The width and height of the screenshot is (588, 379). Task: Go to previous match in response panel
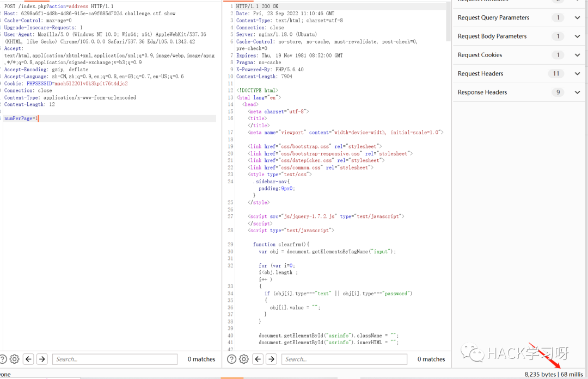tap(258, 359)
